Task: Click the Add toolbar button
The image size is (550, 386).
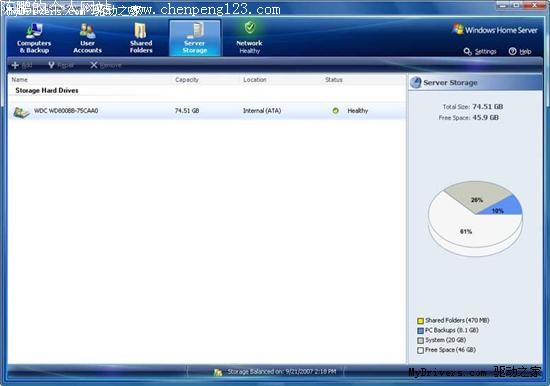Action: (22, 65)
